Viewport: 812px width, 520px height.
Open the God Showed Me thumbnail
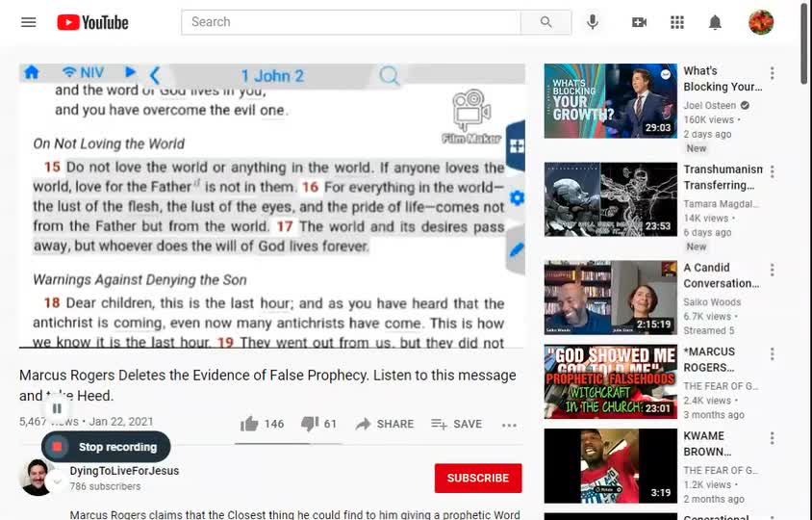pyautogui.click(x=611, y=381)
